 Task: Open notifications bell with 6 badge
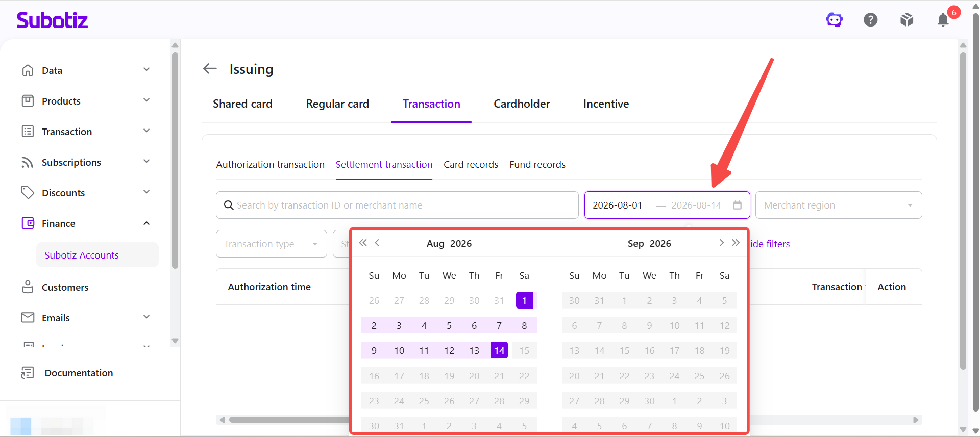pyautogui.click(x=943, y=20)
